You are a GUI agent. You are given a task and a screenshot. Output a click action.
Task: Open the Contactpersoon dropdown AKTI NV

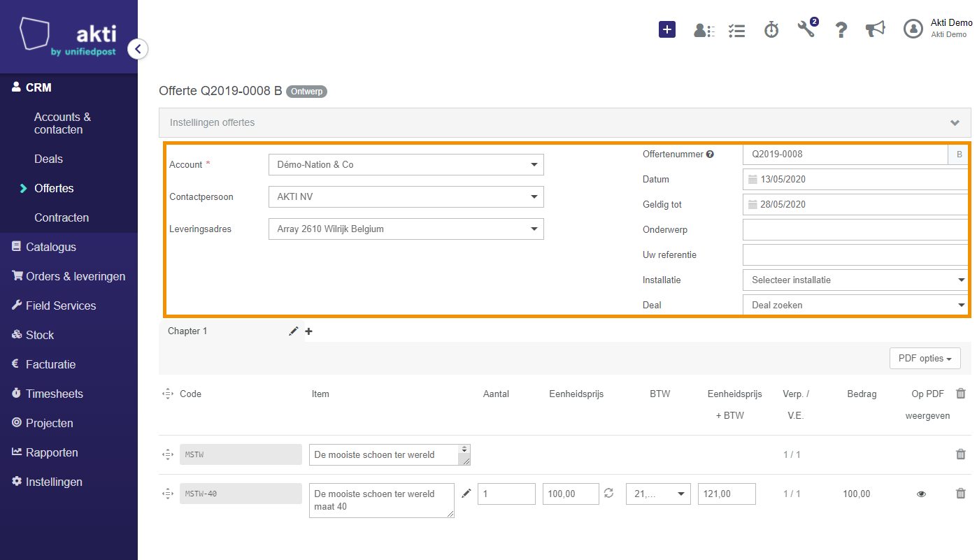406,197
